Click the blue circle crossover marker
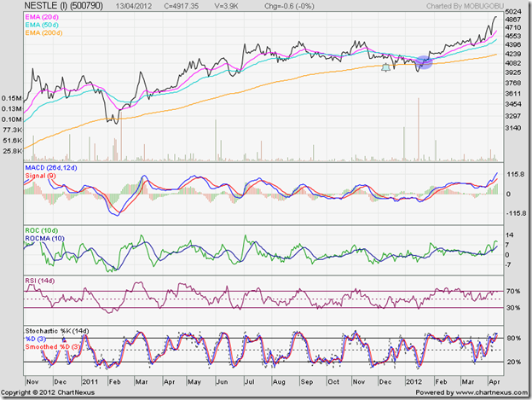The width and height of the screenshot is (532, 400). tap(425, 61)
